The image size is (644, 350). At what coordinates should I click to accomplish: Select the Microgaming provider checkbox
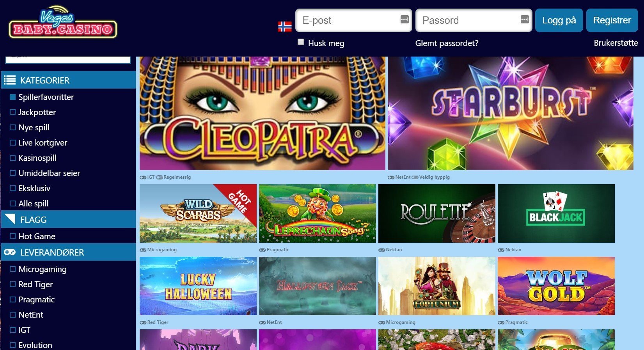click(12, 269)
